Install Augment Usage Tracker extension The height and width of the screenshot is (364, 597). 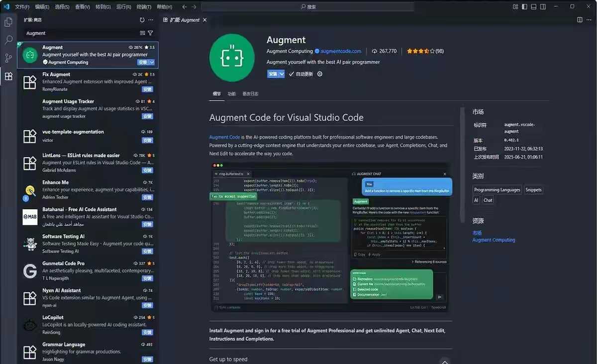(147, 116)
